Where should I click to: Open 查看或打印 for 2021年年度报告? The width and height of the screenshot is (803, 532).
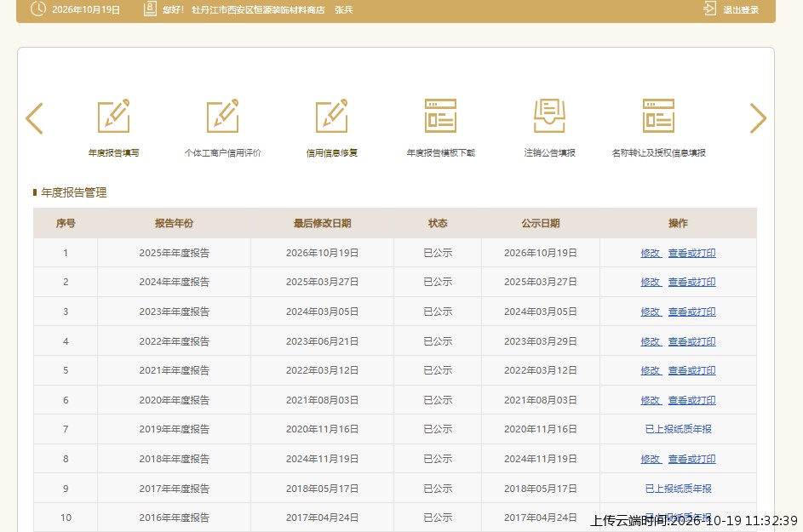coord(691,371)
